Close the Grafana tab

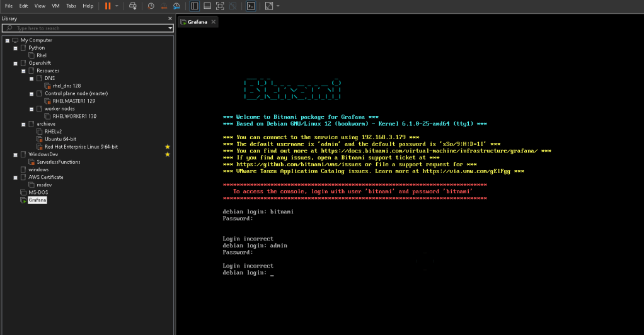coord(213,22)
